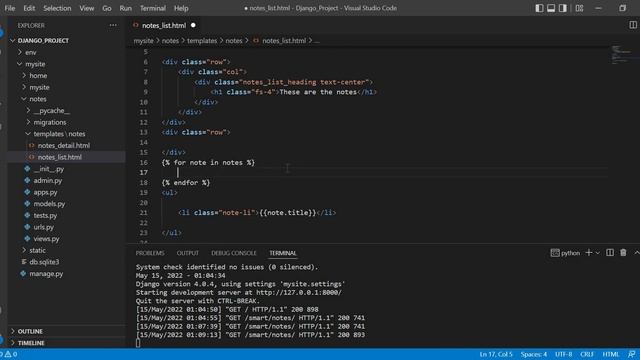Expand the Outline section
Viewport: 640px width, 360px height.
pos(30,331)
